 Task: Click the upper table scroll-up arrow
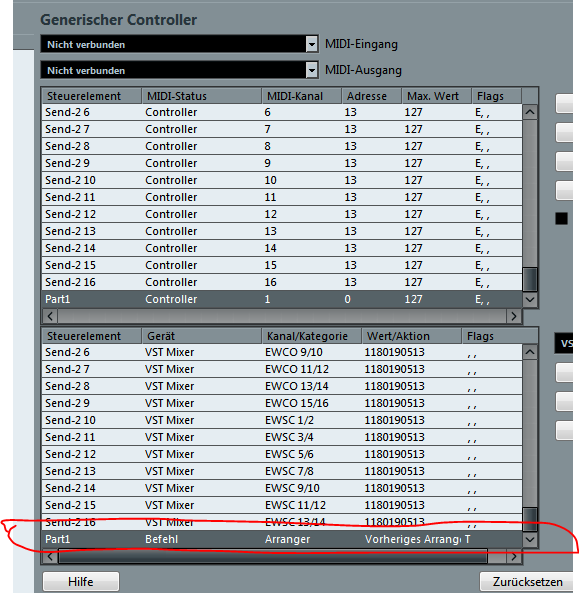(530, 112)
